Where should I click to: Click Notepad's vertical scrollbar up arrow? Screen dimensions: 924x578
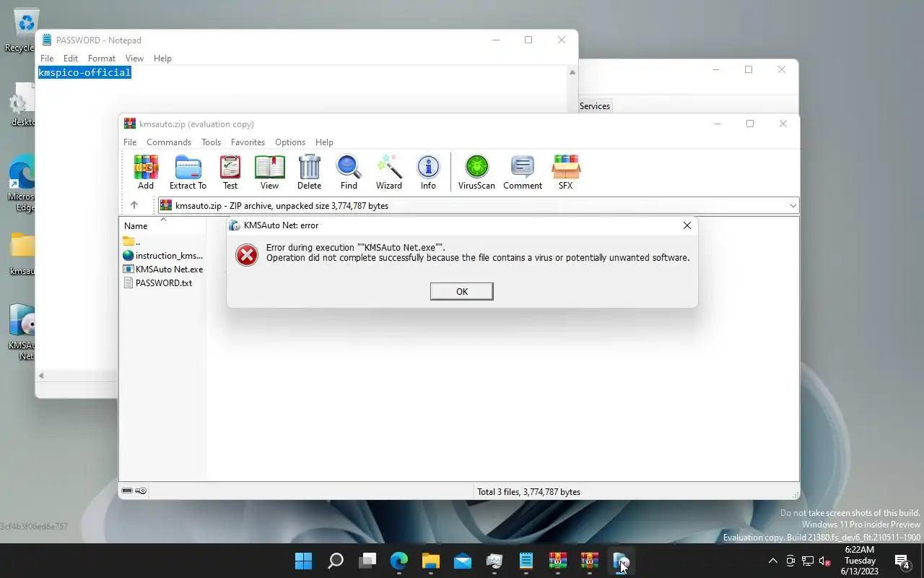click(572, 72)
